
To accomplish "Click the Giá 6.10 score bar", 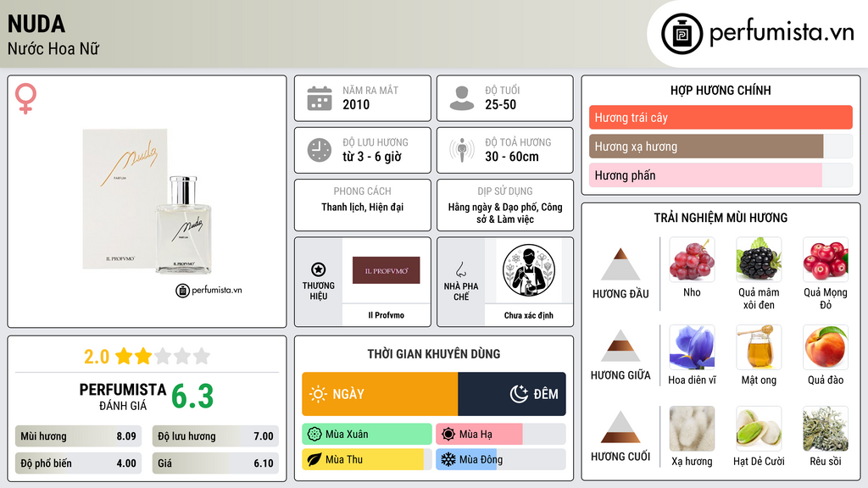I will [x=215, y=463].
